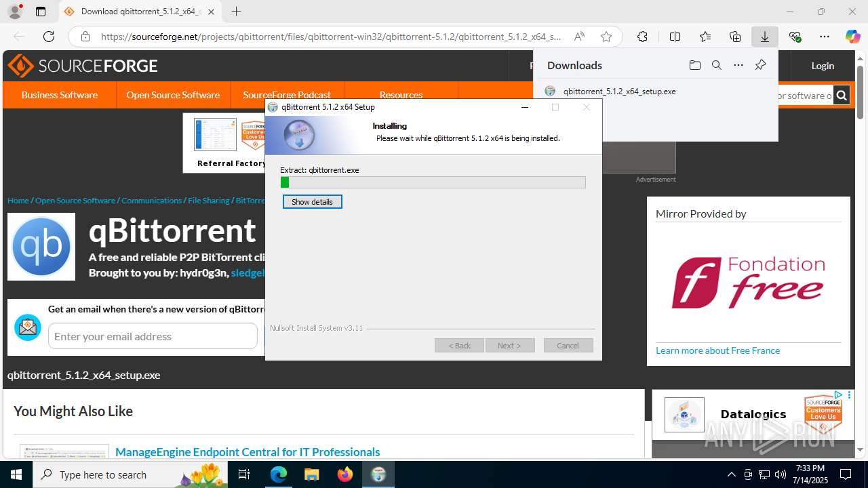Open the Open Source Software menu
This screenshot has width=868, height=488.
pyautogui.click(x=173, y=95)
